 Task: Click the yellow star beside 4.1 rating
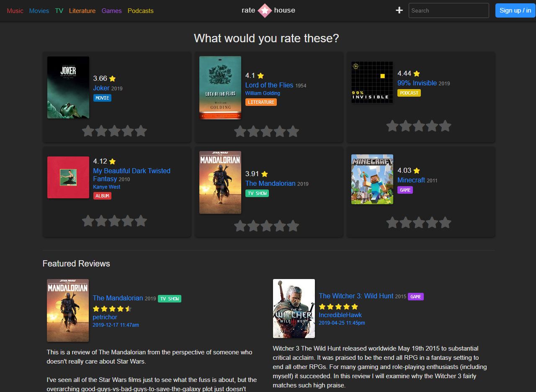[260, 76]
